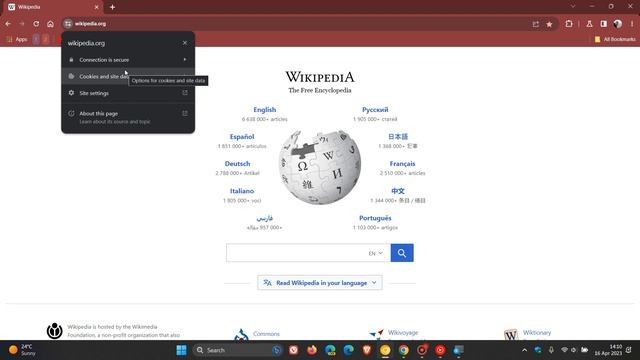
Task: Open the tab search chevron
Action: [x=573, y=7]
